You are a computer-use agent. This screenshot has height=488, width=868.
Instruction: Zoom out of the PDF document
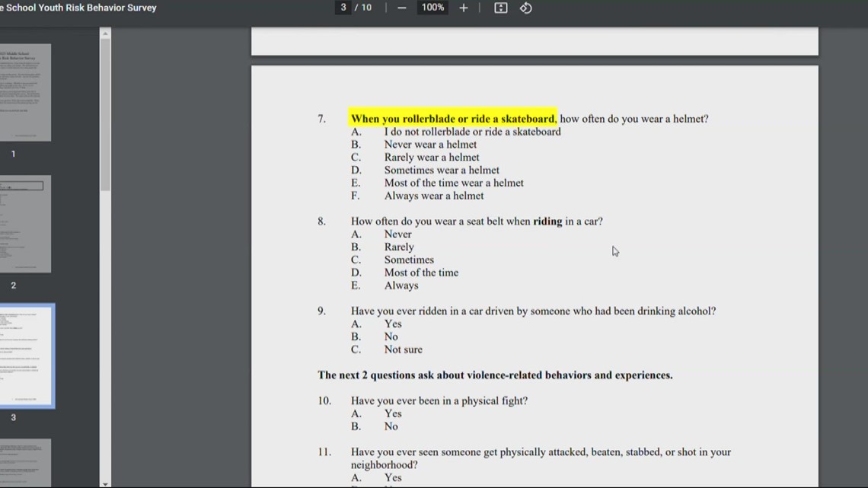(401, 8)
